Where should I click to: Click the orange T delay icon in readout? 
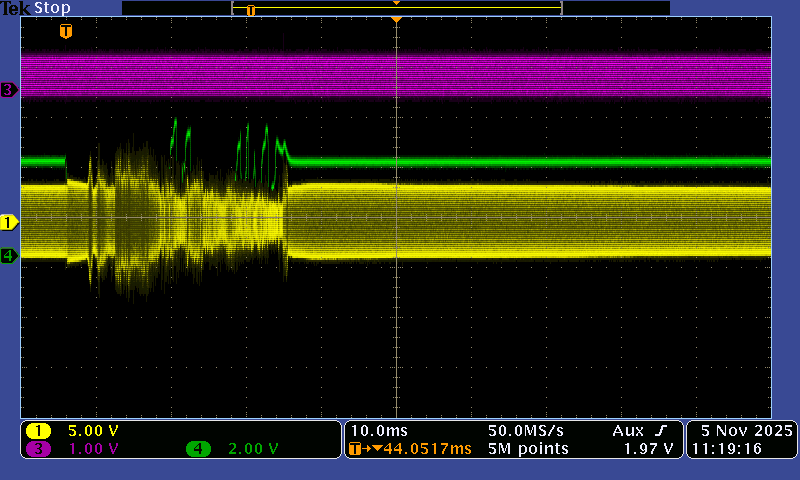click(355, 449)
